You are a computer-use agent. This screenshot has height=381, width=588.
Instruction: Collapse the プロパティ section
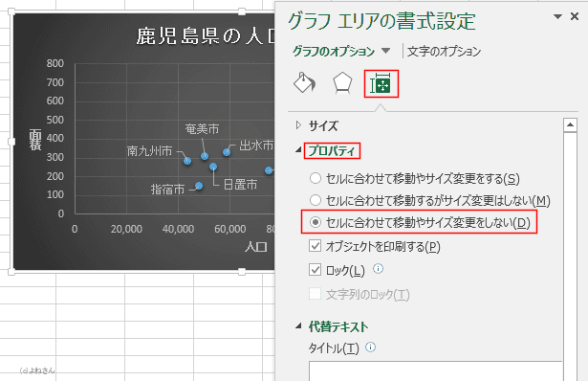[x=332, y=151]
